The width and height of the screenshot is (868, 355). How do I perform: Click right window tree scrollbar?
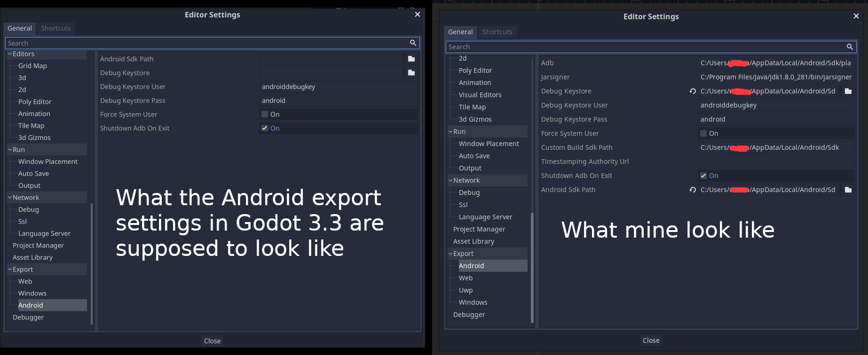[532, 268]
